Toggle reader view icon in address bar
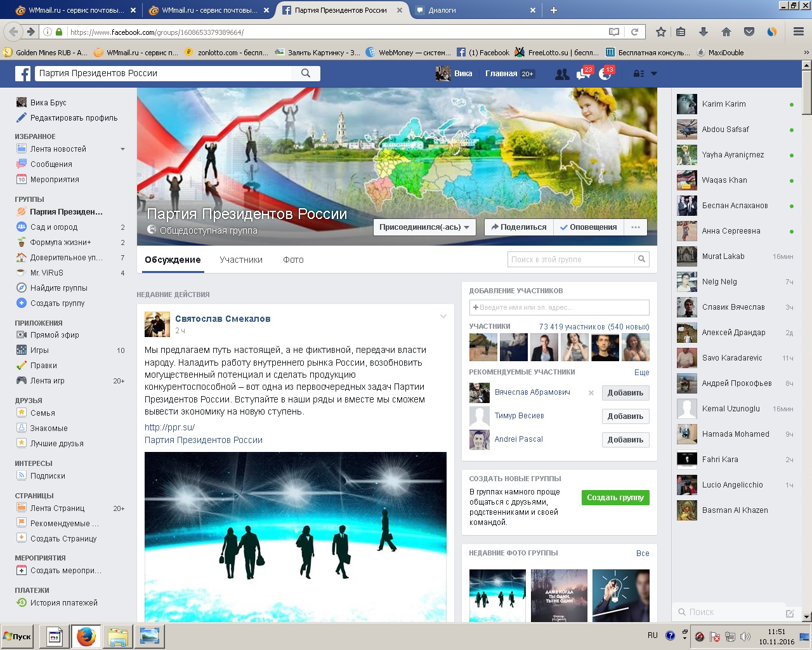Image resolution: width=812 pixels, height=650 pixels. pos(613,32)
